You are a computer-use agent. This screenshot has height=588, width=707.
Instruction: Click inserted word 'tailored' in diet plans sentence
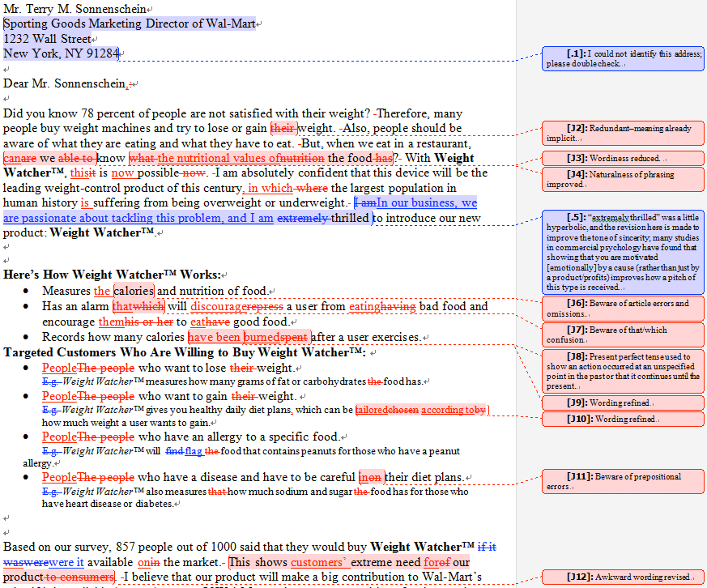click(372, 410)
